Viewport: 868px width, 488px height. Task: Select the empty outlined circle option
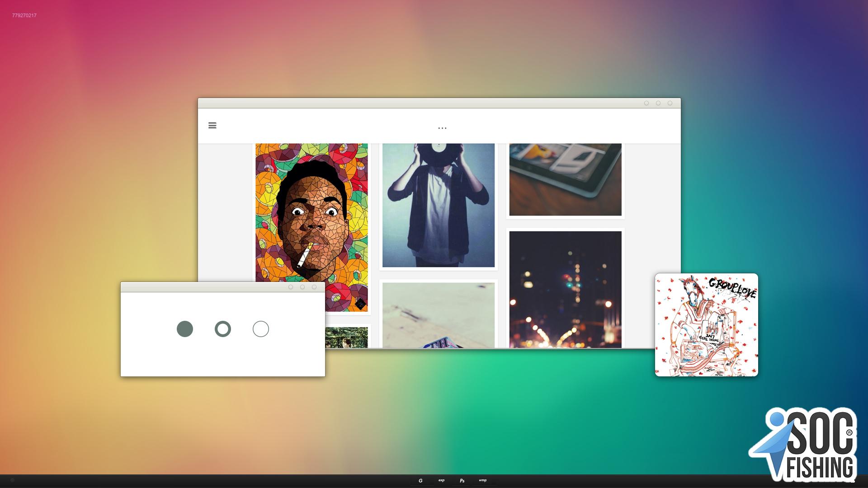point(261,329)
